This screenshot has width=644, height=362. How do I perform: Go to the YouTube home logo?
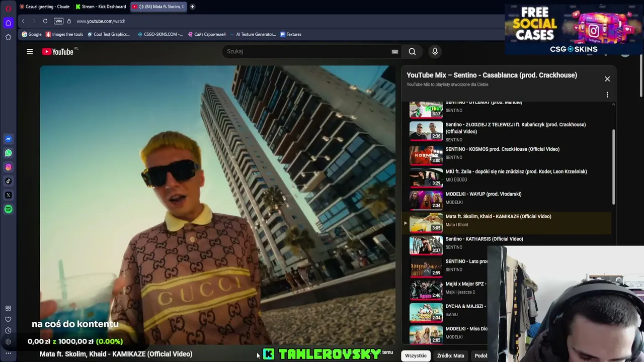(58, 51)
